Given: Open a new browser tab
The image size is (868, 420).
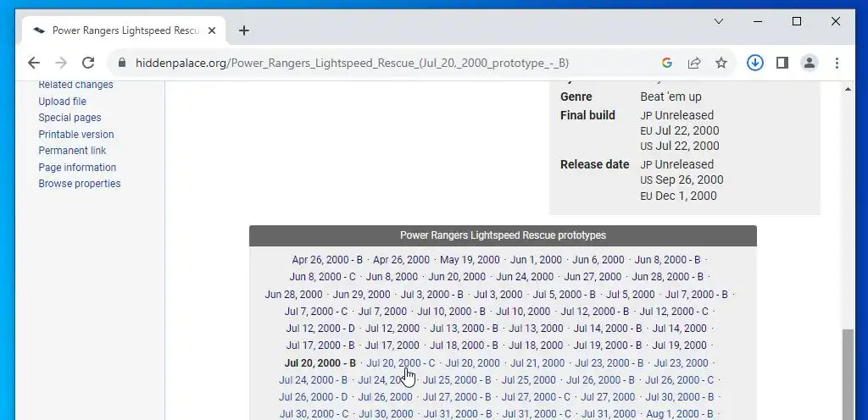Looking at the screenshot, I should coord(243,30).
